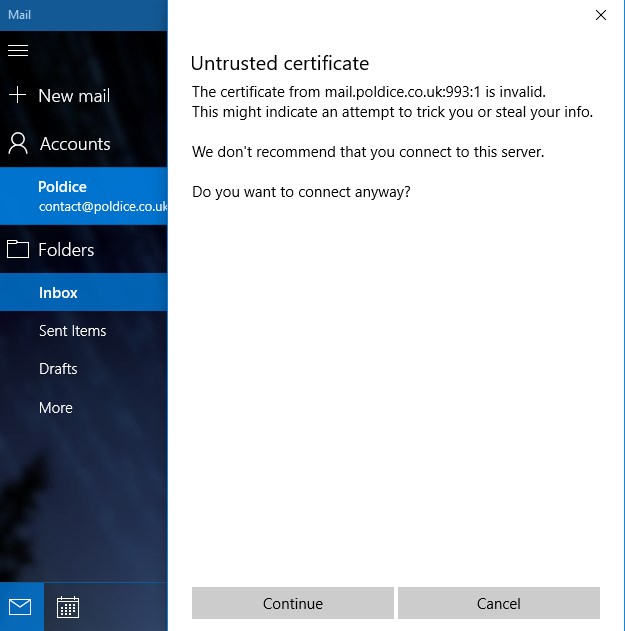This screenshot has height=631, width=625.
Task: Cancel the untrusted certificate connection
Action: 498,603
